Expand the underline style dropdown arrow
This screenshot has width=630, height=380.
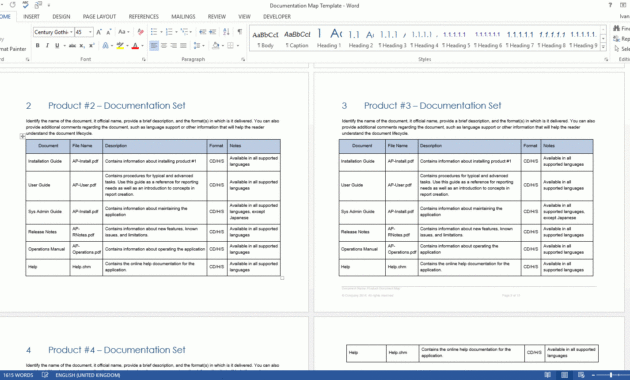64,46
